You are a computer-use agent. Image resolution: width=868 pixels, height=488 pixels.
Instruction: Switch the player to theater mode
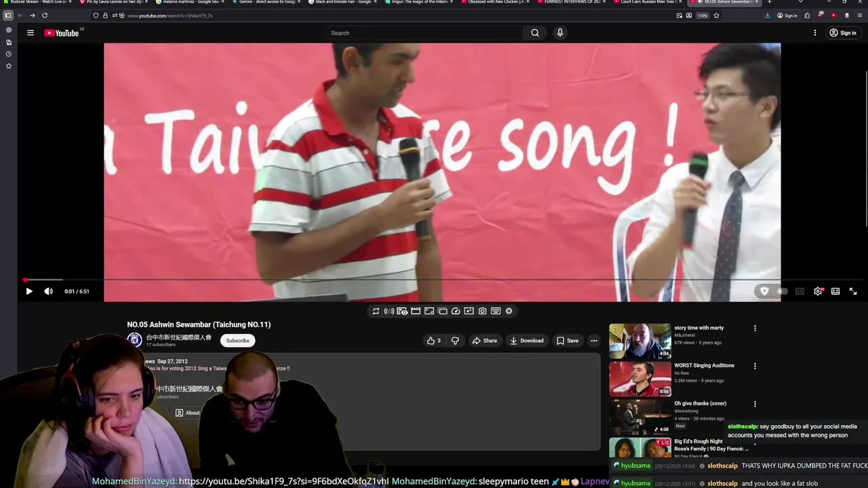coord(835,291)
